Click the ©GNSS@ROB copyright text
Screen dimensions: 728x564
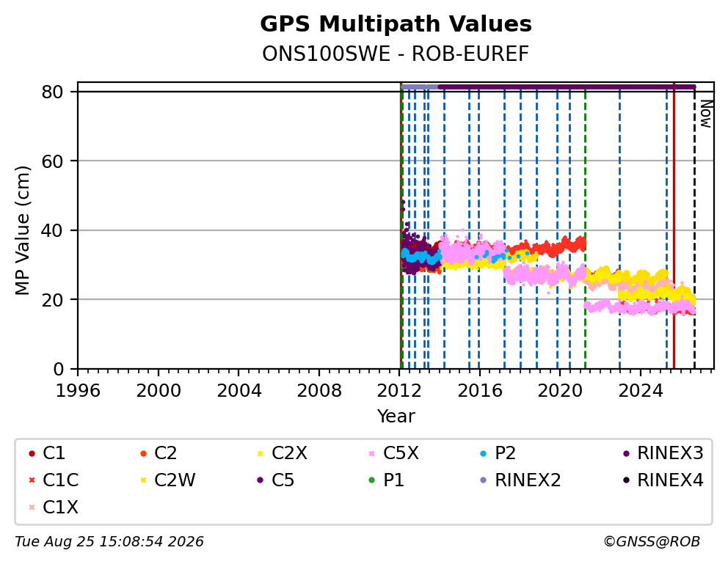click(652, 541)
